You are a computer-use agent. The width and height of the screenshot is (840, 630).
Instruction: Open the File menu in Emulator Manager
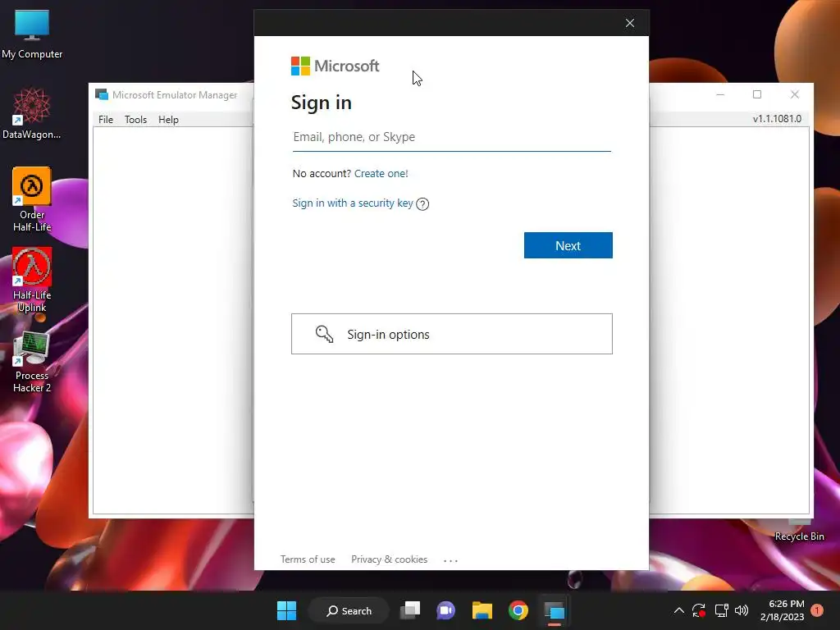pos(106,120)
